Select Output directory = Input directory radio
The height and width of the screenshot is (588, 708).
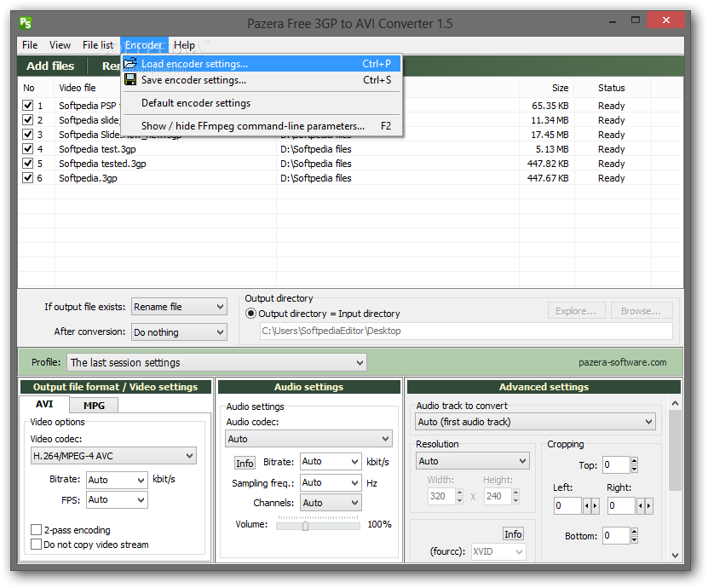pos(250,313)
